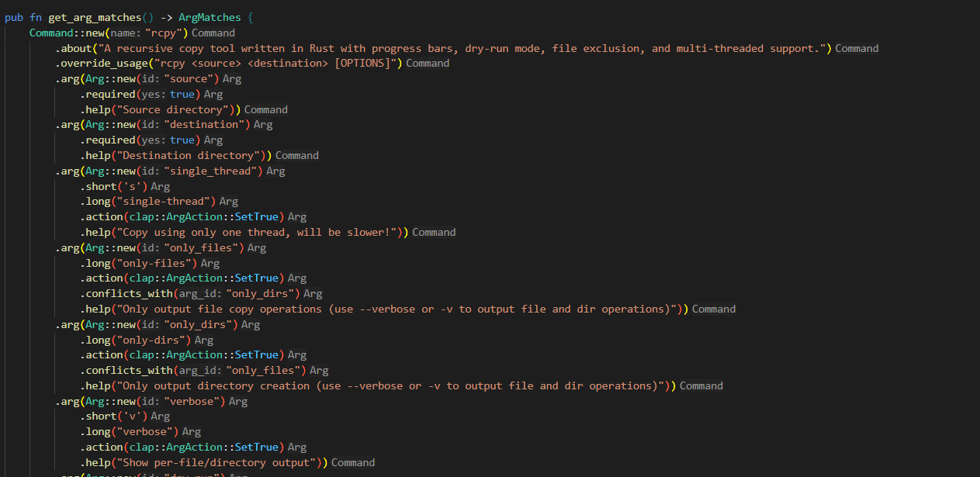Click the "Show per-file/directory output" help string

[x=218, y=462]
